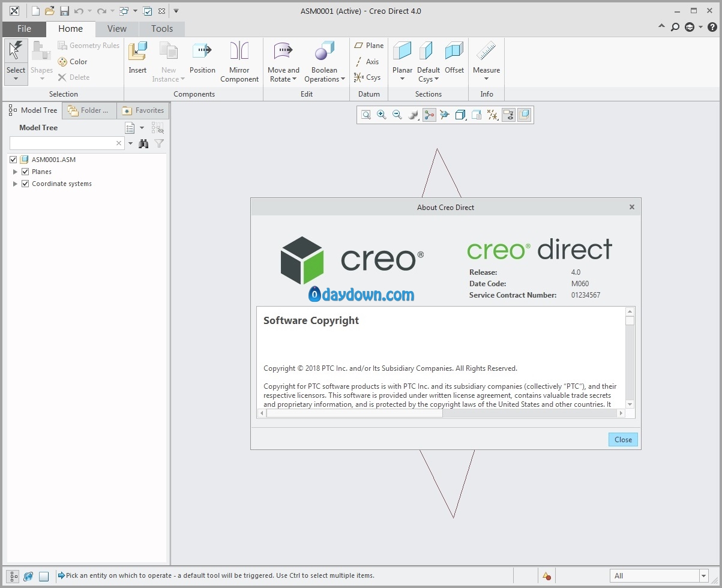Save the model using the floppy disk icon
722x588 pixels.
point(64,11)
